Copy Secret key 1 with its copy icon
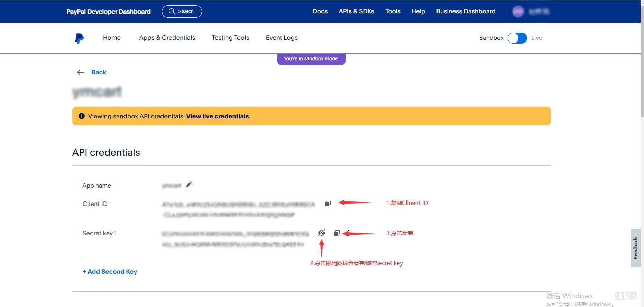The width and height of the screenshot is (644, 307). point(337,233)
